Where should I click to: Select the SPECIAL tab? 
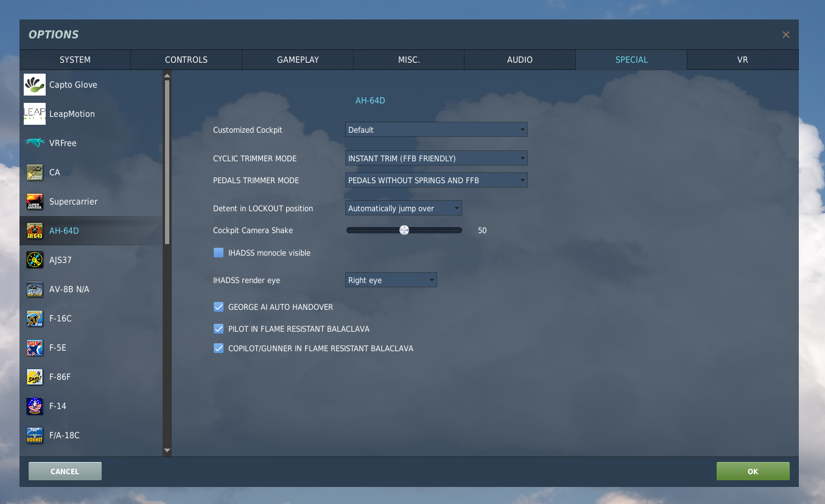631,60
